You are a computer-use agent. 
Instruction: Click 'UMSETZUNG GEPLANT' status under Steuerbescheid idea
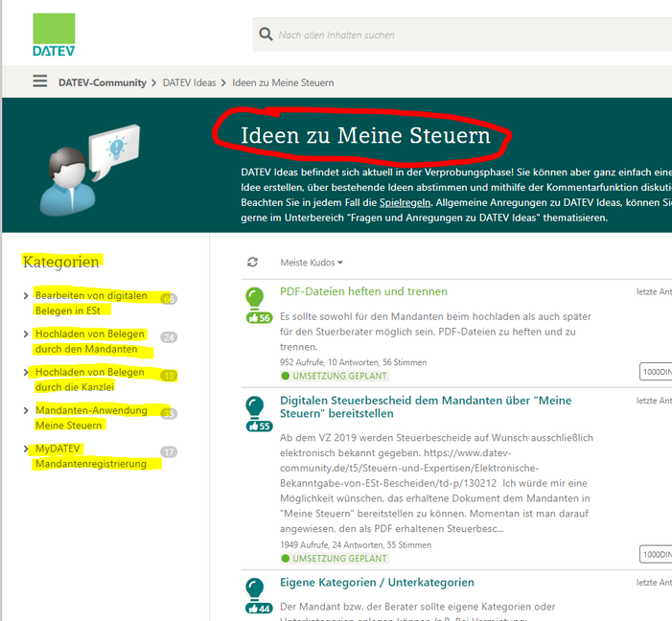[x=335, y=559]
